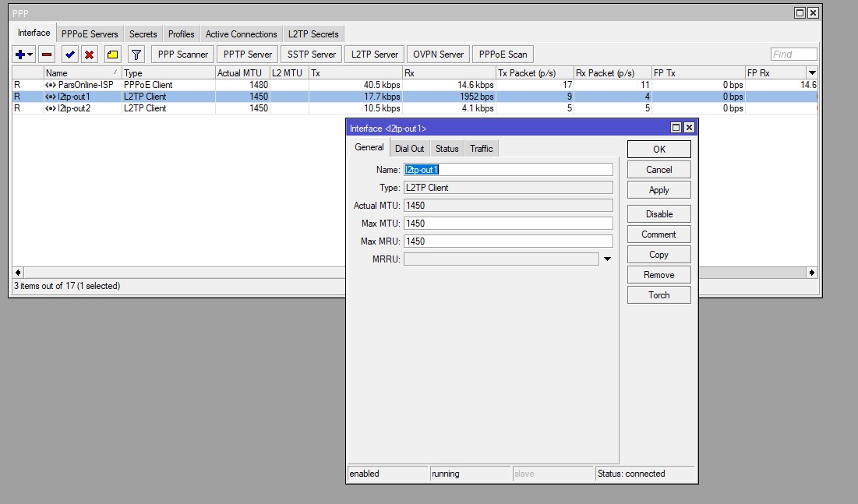Sort by the Tx column header
Viewport: 858px width, 504px height.
click(x=355, y=72)
